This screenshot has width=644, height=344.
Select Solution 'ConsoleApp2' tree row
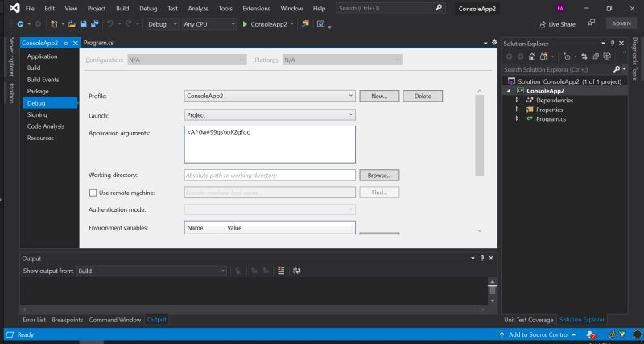pyautogui.click(x=564, y=81)
